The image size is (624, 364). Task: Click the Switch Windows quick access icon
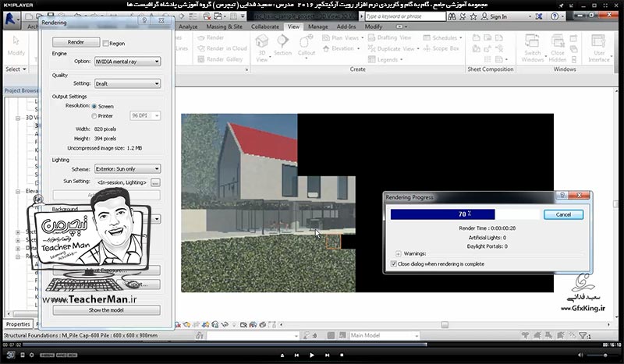pos(218,16)
